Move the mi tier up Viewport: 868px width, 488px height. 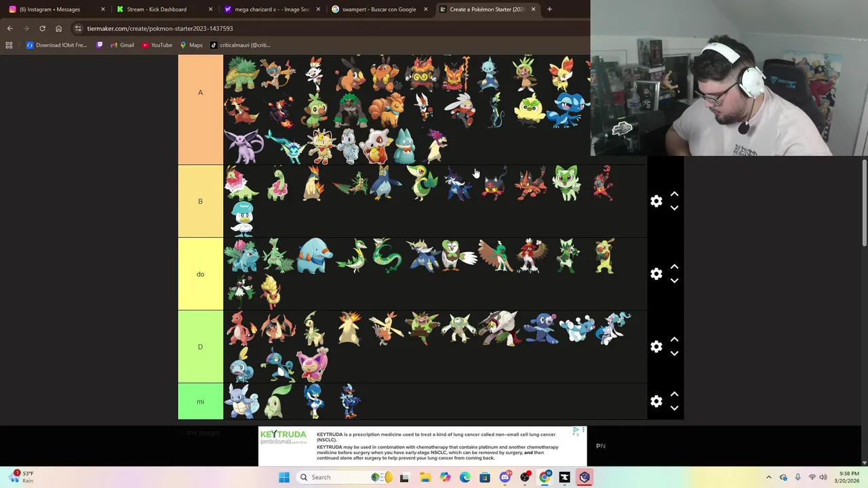click(674, 394)
